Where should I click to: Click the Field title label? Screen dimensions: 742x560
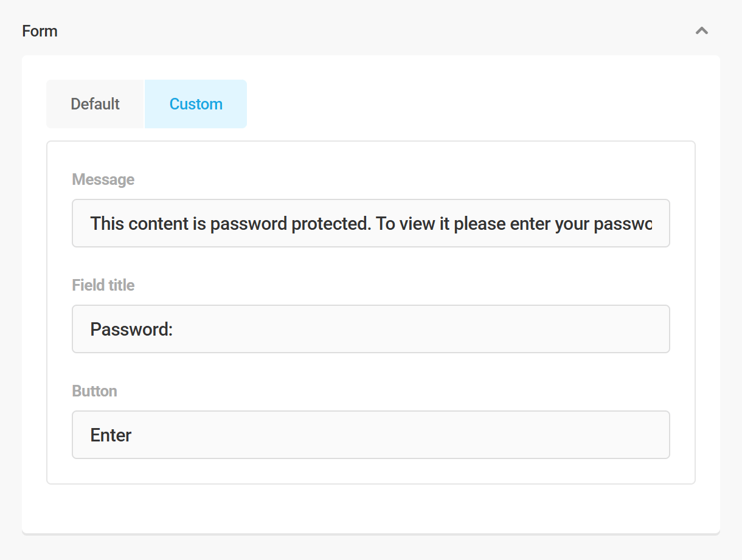click(x=103, y=285)
